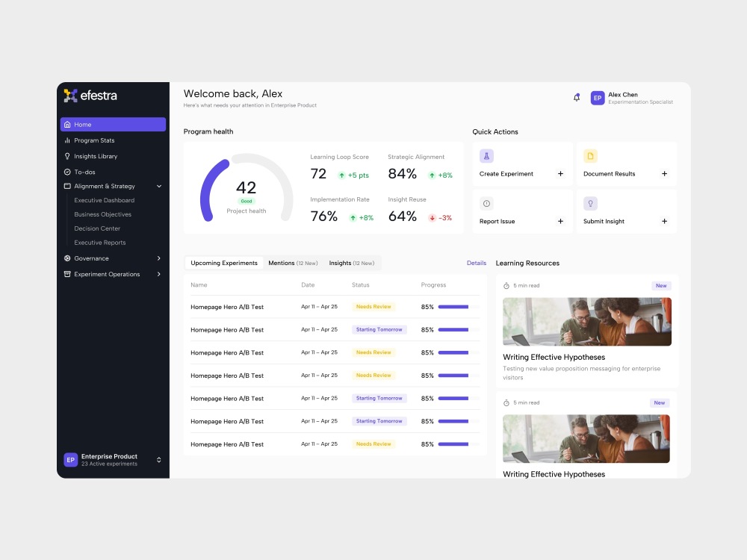
Task: Select the Upcoming Experiments tab
Action: tap(224, 263)
